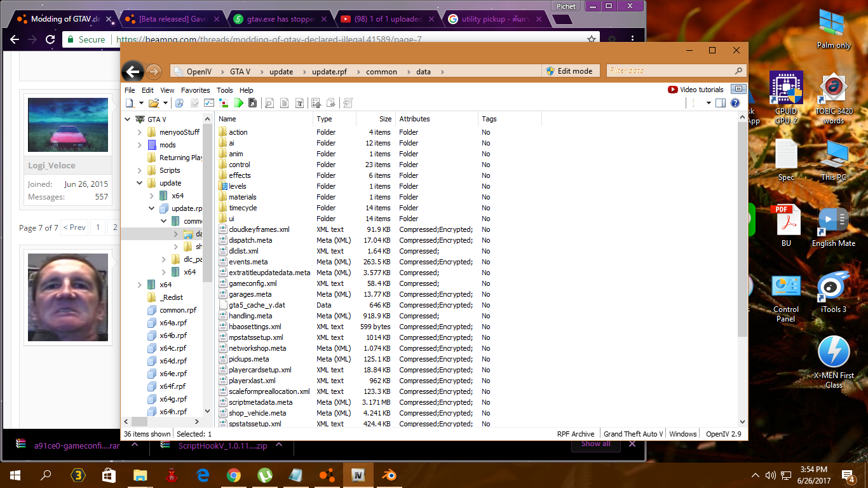Open the X-MEN First Class desktop shortcut
This screenshot has height=488, width=868.
click(x=834, y=362)
